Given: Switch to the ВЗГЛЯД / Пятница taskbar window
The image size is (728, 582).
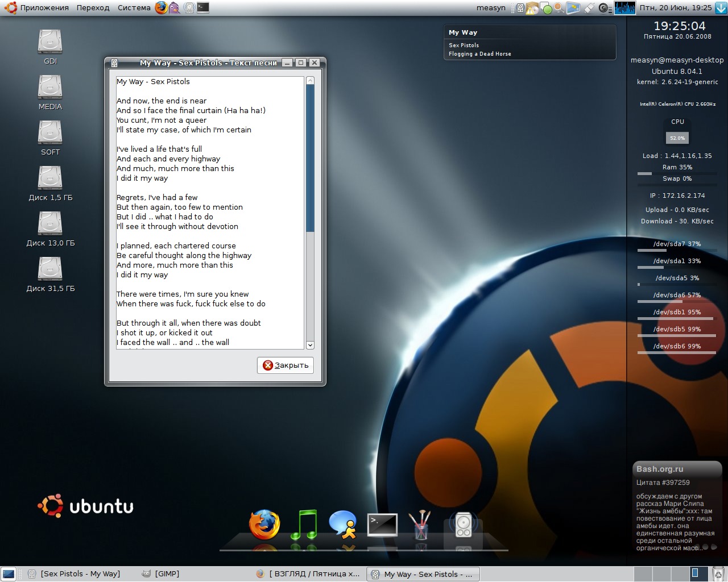Looking at the screenshot, I should tap(308, 573).
